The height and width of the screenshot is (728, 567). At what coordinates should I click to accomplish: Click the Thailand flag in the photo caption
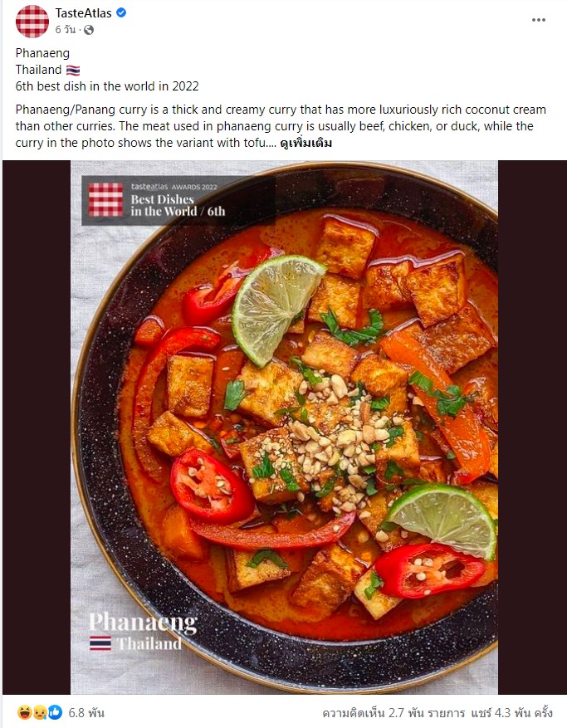pos(100,643)
